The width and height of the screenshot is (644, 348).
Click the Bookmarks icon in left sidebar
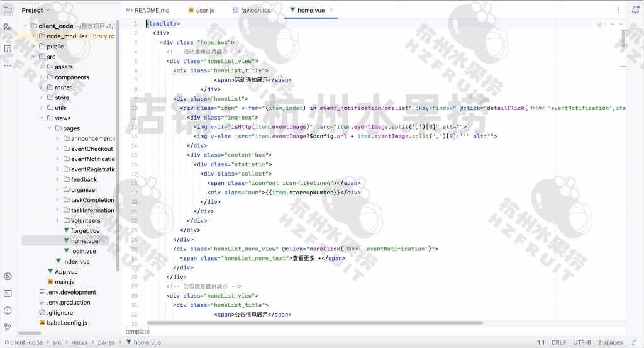click(8, 48)
